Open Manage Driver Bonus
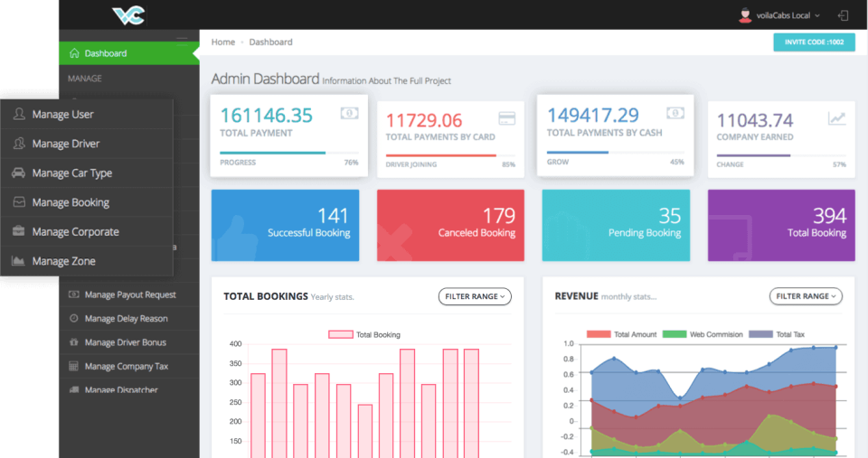The height and width of the screenshot is (458, 868). point(129,342)
